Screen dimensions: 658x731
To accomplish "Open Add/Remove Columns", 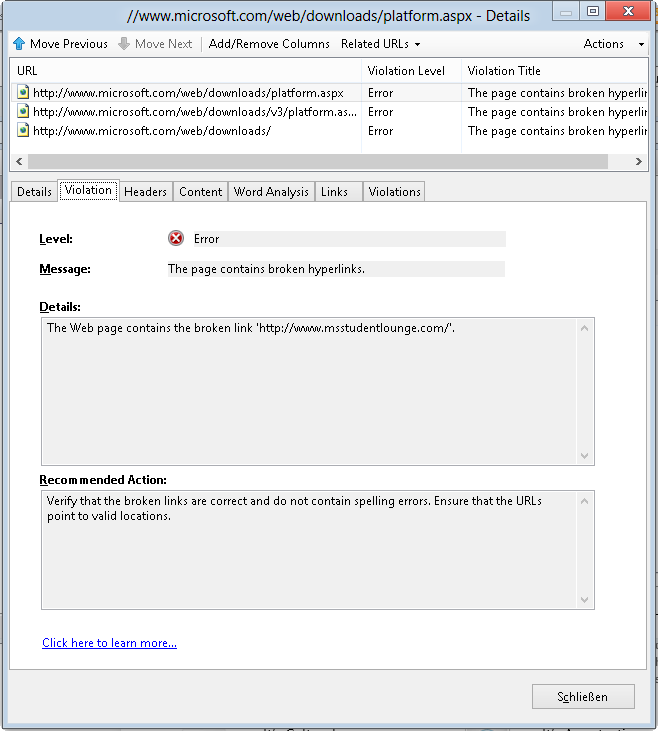I will point(269,44).
